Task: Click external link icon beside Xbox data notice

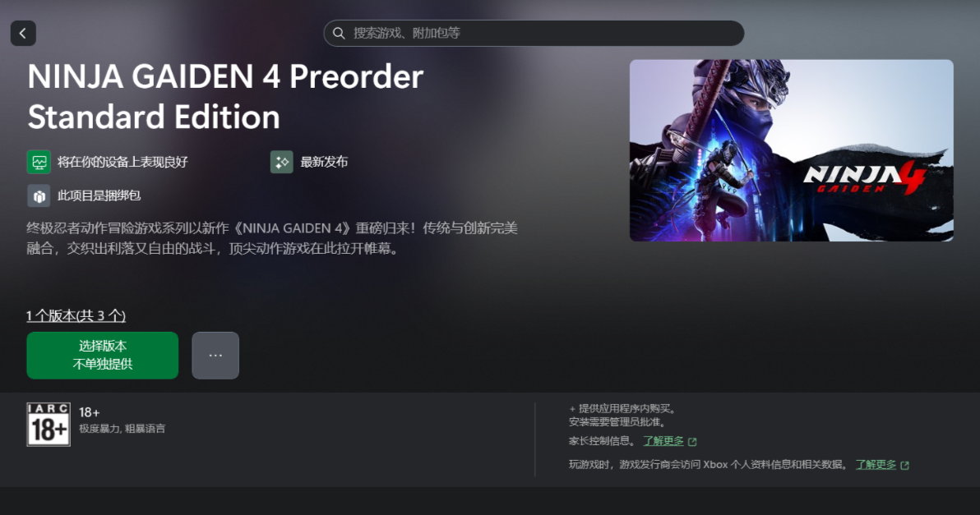Action: pyautogui.click(x=905, y=465)
